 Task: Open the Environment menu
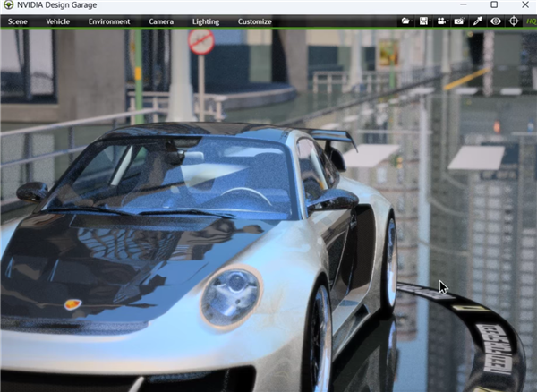pos(109,21)
